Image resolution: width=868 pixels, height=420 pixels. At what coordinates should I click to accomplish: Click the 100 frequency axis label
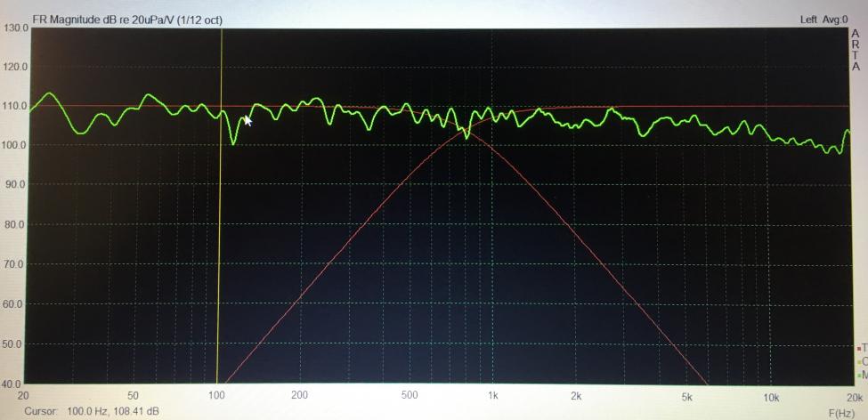click(x=216, y=396)
